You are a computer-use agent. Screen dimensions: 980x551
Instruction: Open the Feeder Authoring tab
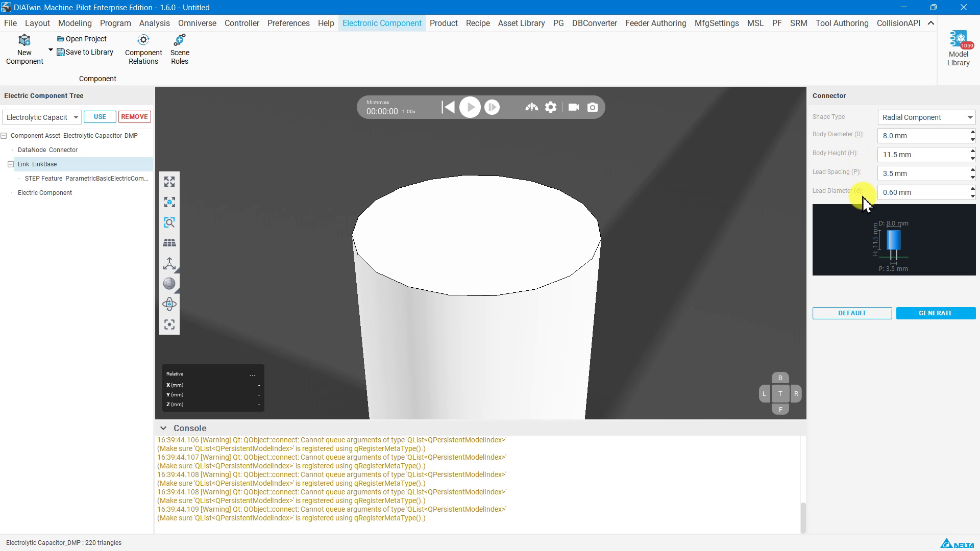tap(655, 23)
